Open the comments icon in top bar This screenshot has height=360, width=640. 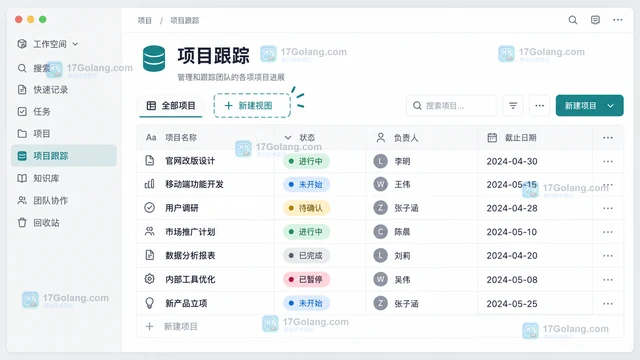coord(595,20)
